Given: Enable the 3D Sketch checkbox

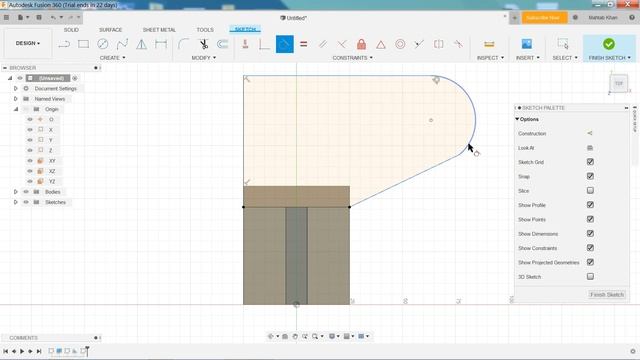Looking at the screenshot, I should point(590,276).
